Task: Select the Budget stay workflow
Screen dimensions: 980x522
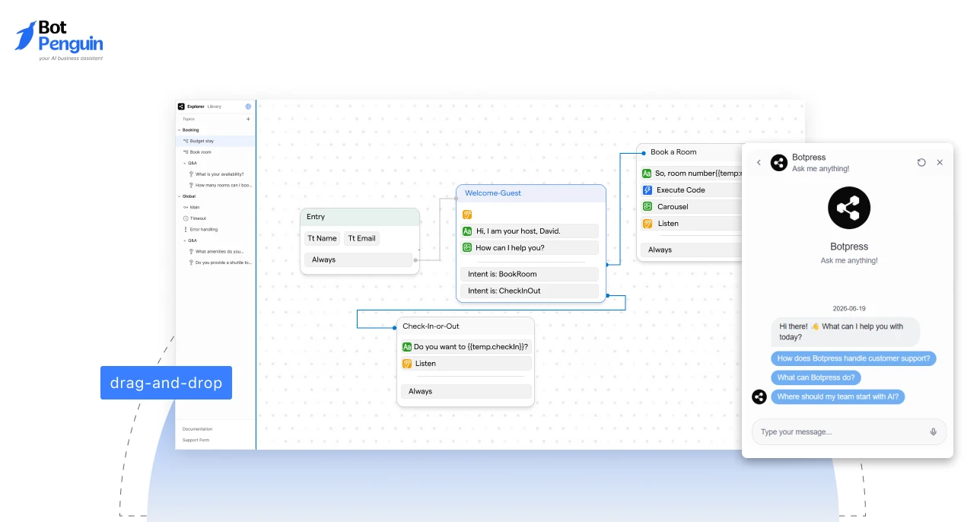Action: [215, 141]
